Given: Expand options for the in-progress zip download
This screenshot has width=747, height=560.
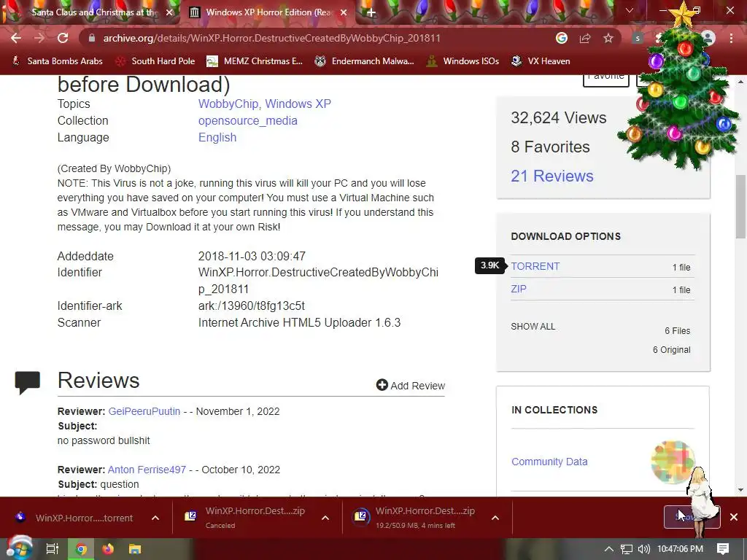Looking at the screenshot, I should (495, 518).
